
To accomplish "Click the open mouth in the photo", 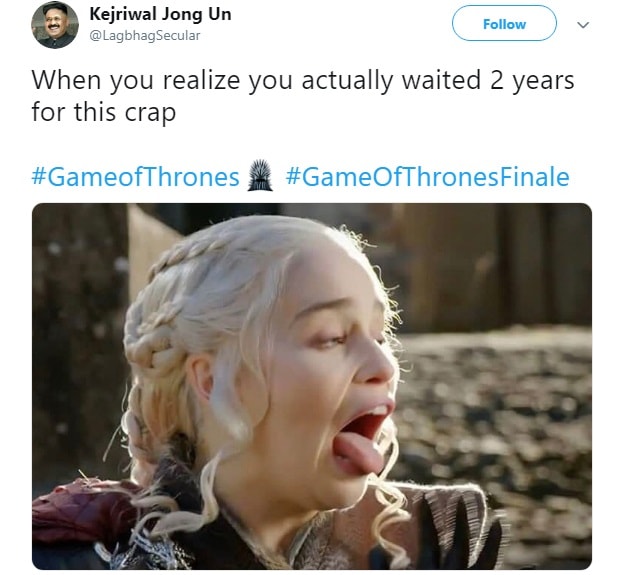I will tap(364, 435).
